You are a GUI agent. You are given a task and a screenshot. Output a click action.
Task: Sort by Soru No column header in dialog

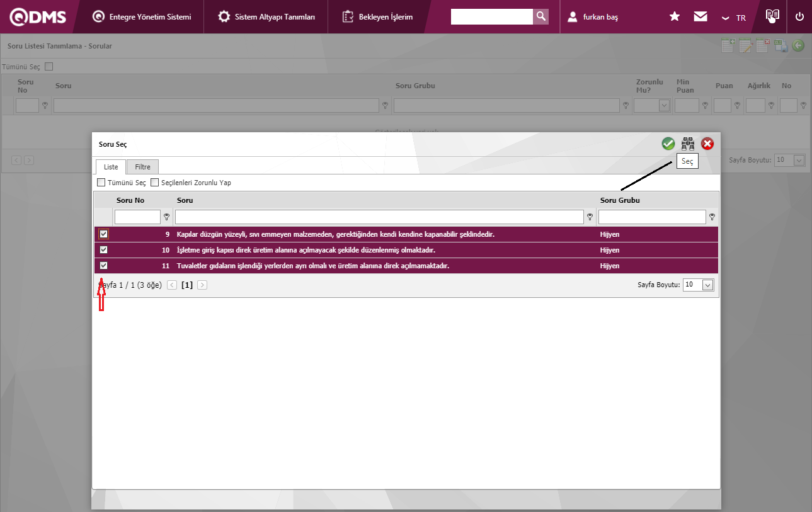click(130, 200)
